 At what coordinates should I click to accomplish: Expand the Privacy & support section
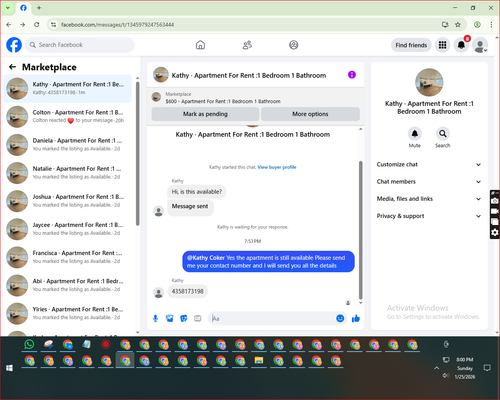429,216
